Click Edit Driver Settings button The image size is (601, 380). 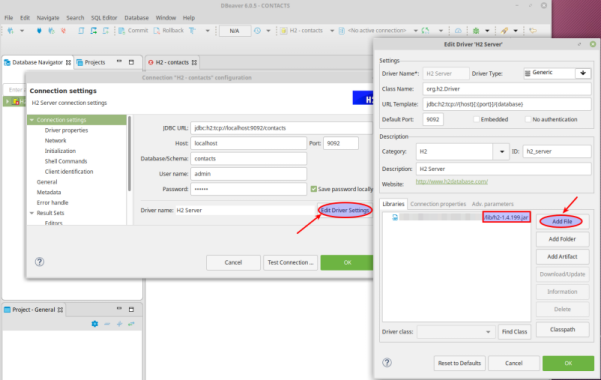[x=345, y=210]
